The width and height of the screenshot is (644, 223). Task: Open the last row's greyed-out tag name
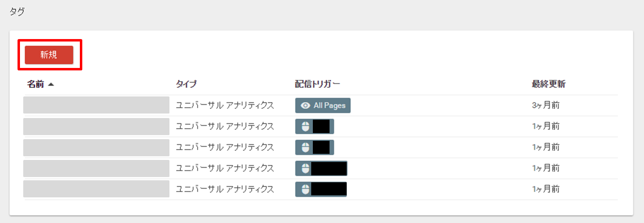(x=96, y=189)
